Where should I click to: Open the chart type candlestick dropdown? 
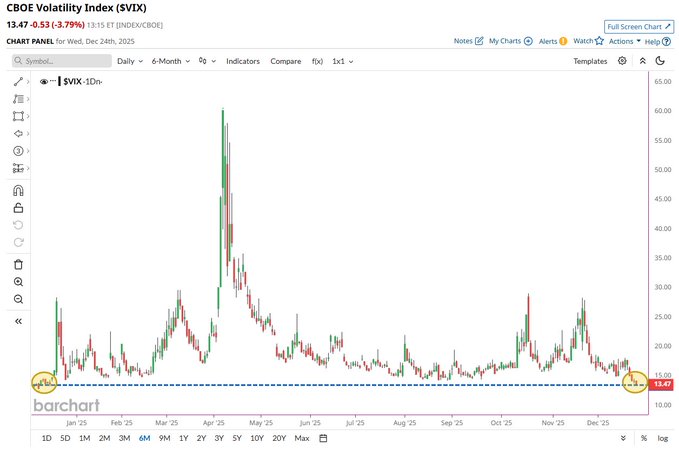pos(207,61)
